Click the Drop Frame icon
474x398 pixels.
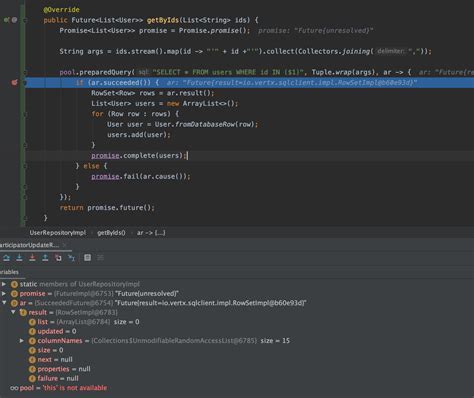(x=58, y=258)
